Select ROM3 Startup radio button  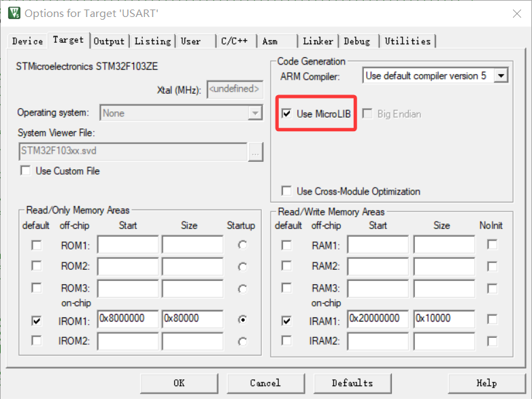(x=242, y=289)
